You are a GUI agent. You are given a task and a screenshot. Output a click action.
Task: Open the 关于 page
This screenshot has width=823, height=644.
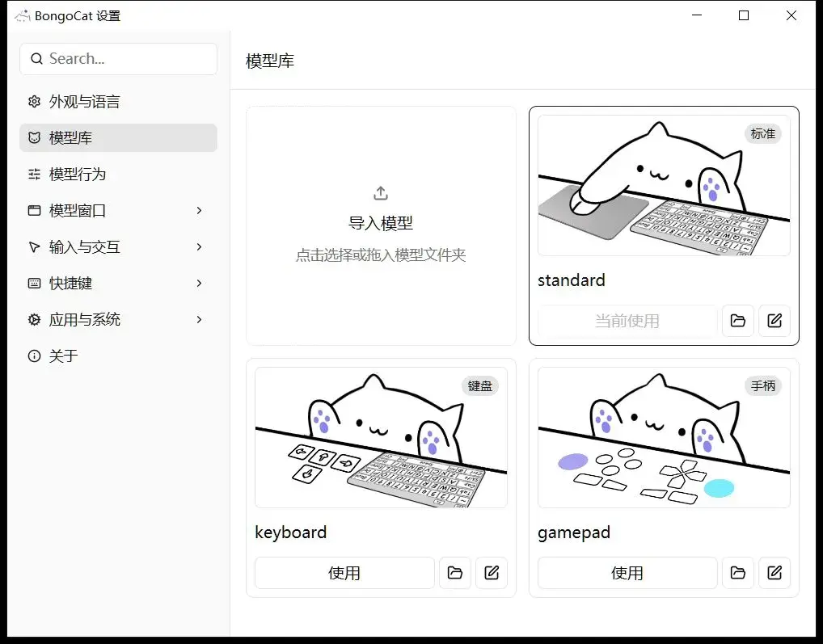coord(118,356)
